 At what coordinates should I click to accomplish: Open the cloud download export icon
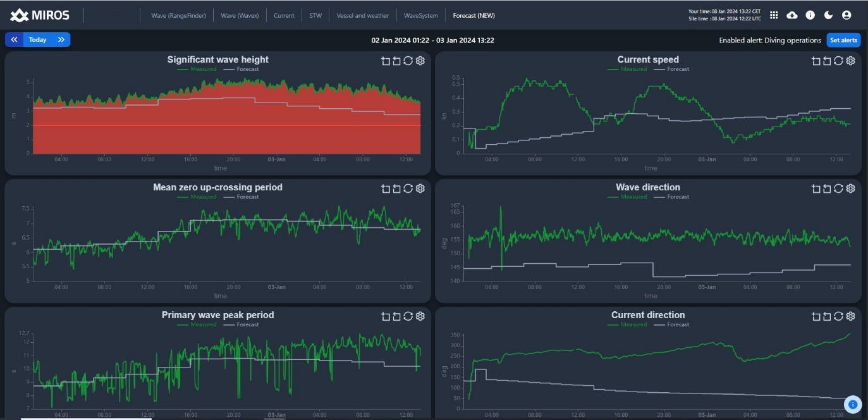point(792,15)
